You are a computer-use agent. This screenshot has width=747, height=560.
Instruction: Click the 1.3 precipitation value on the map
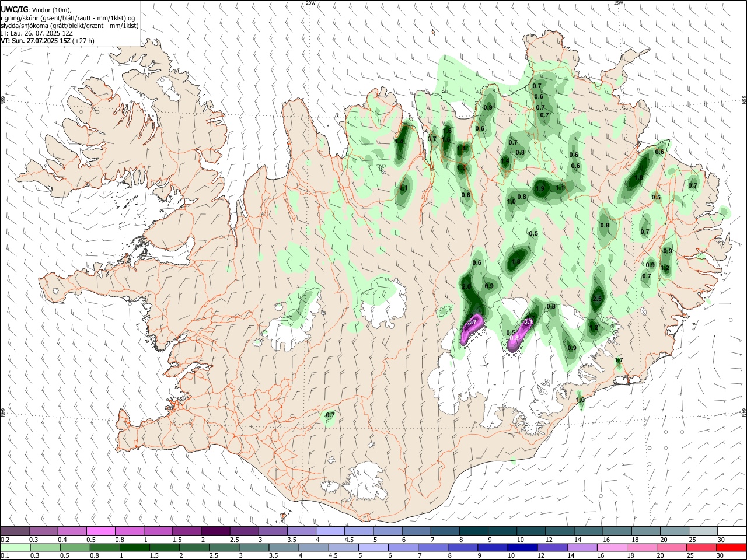[462, 169]
